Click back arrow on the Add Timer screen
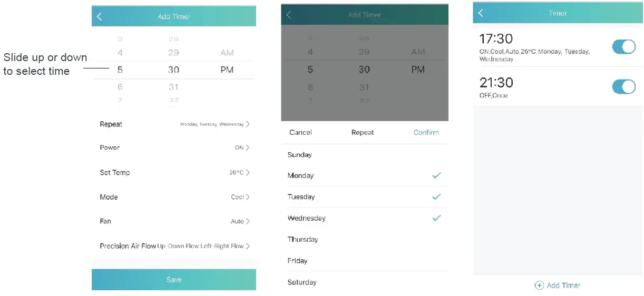 [100, 17]
